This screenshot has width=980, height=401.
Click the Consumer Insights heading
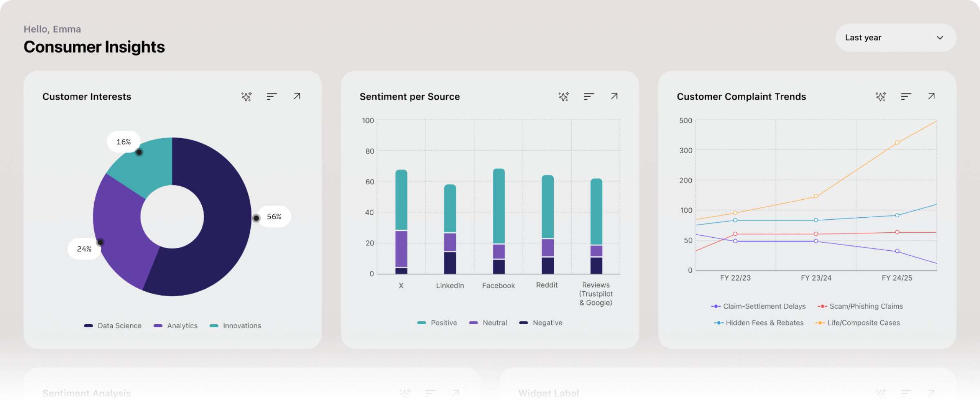pyautogui.click(x=94, y=47)
